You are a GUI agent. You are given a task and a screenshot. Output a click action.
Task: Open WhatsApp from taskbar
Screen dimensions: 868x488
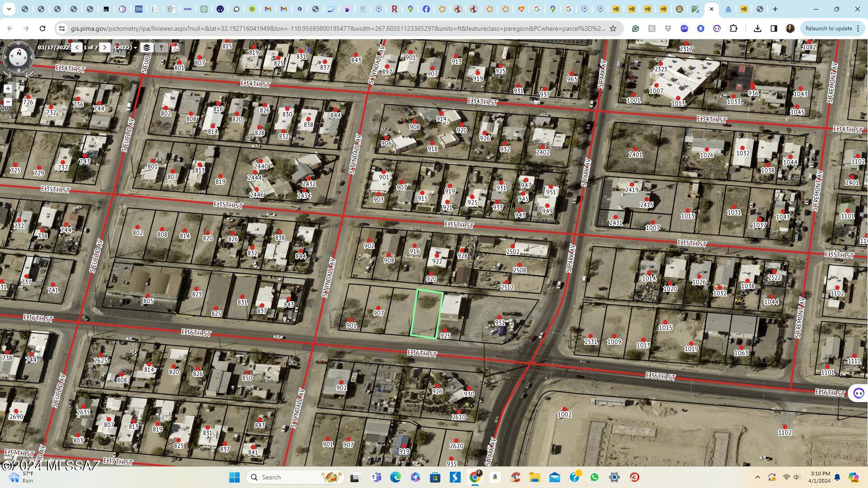tap(594, 477)
